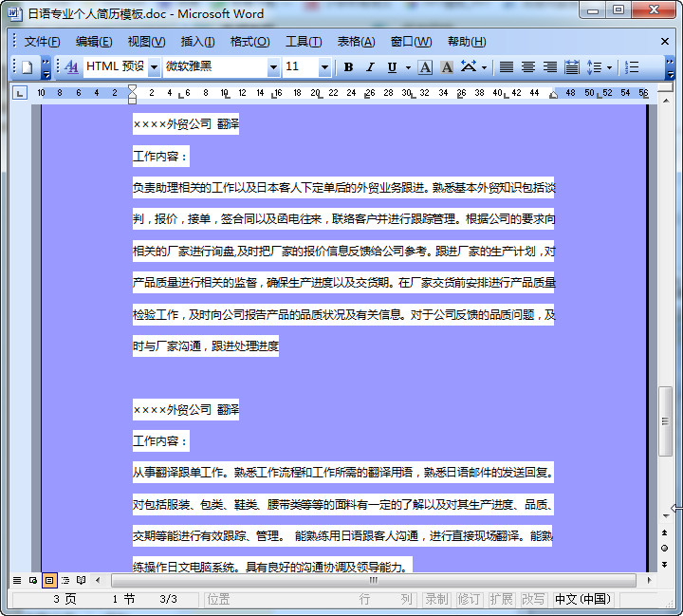Close the document with menu bar X
The image size is (683, 616).
[665, 42]
